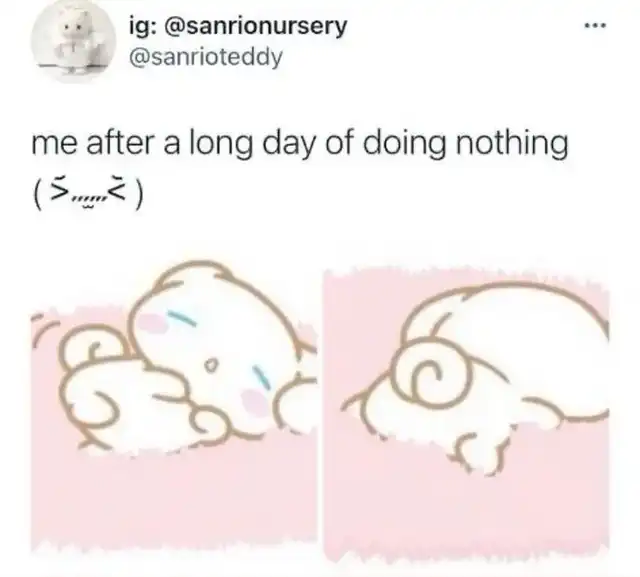Screen dimensions: 640x577
Task: Click the sanrioteddy profile avatar
Action: [73, 41]
